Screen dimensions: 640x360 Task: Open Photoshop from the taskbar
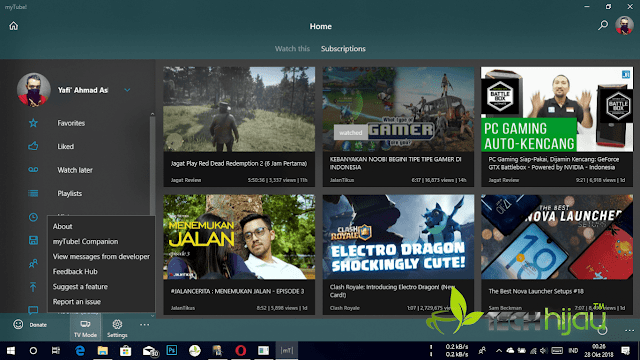pyautogui.click(x=172, y=350)
